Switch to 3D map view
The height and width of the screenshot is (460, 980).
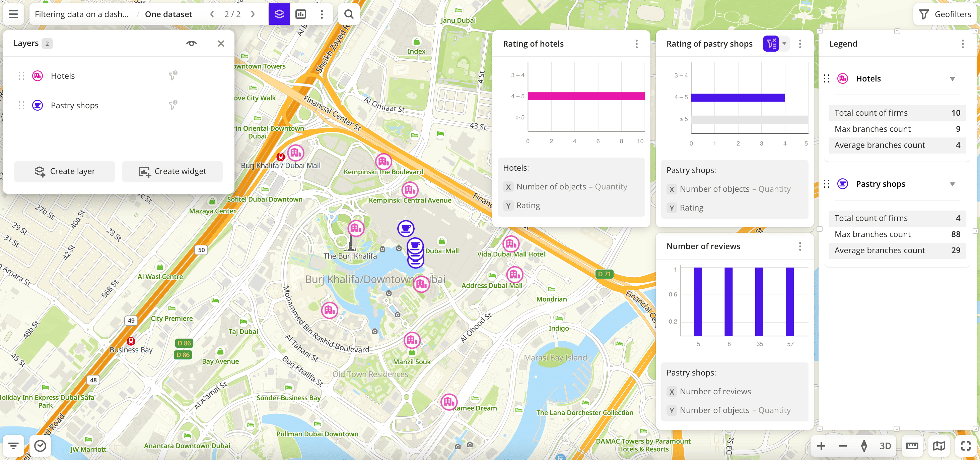[885, 446]
